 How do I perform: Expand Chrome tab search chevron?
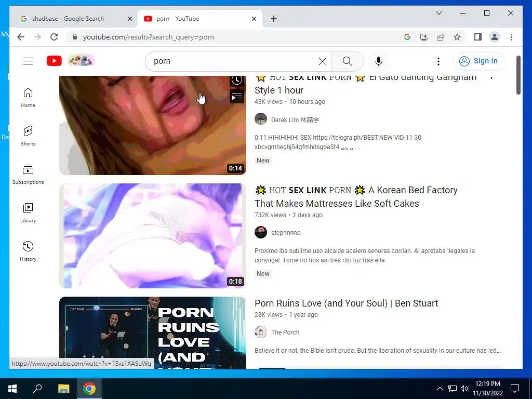pyautogui.click(x=438, y=13)
